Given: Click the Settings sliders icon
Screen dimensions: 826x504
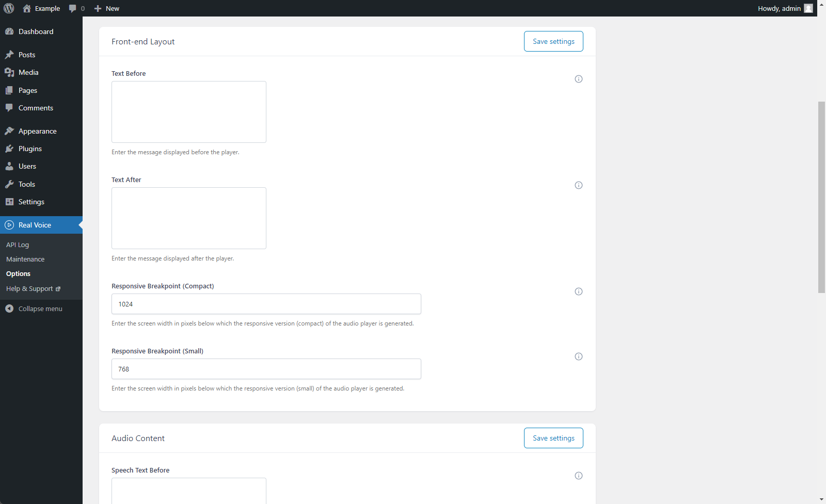Looking at the screenshot, I should [9, 202].
